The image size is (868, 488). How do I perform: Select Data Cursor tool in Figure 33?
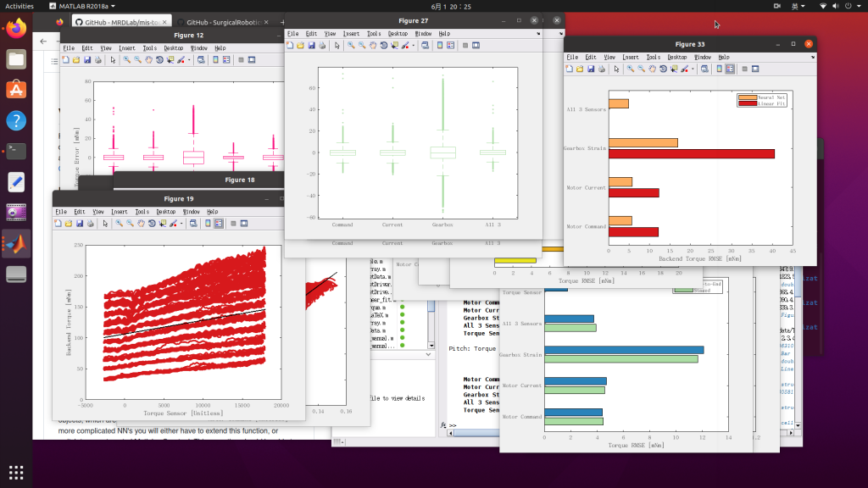pos(674,69)
